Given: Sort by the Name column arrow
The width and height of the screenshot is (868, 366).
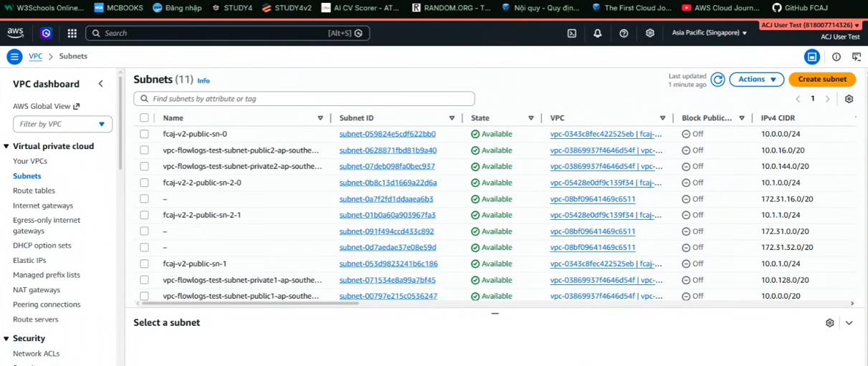Looking at the screenshot, I should point(320,118).
